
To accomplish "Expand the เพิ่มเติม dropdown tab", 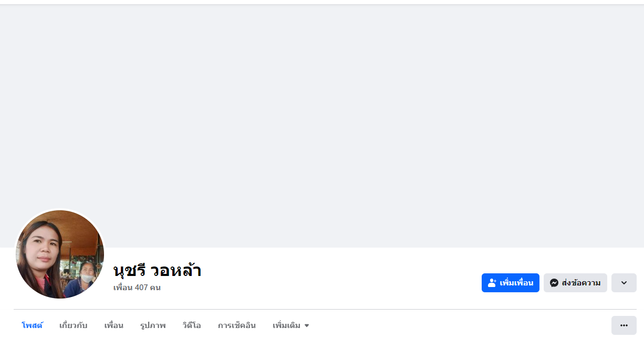I will tap(287, 325).
